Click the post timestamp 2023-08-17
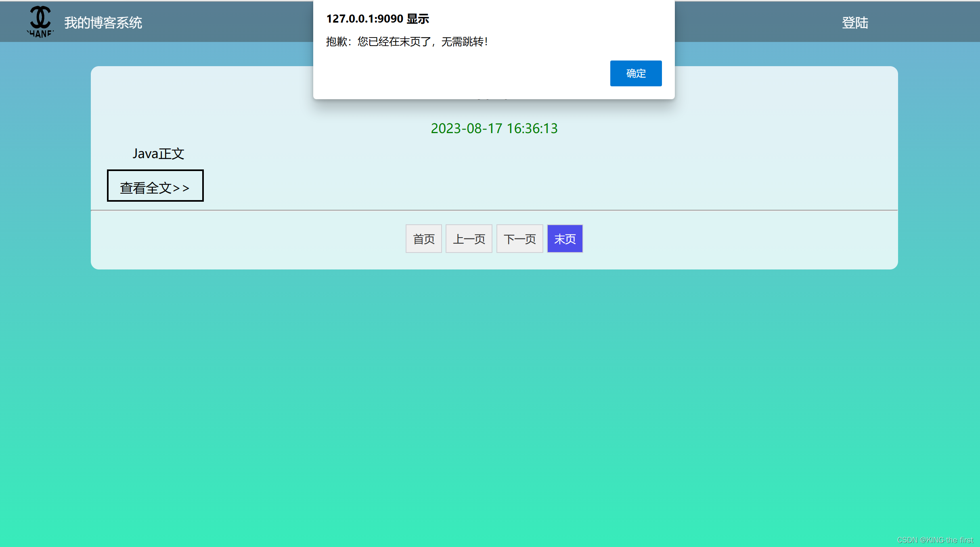Viewport: 980px width, 547px height. click(493, 128)
